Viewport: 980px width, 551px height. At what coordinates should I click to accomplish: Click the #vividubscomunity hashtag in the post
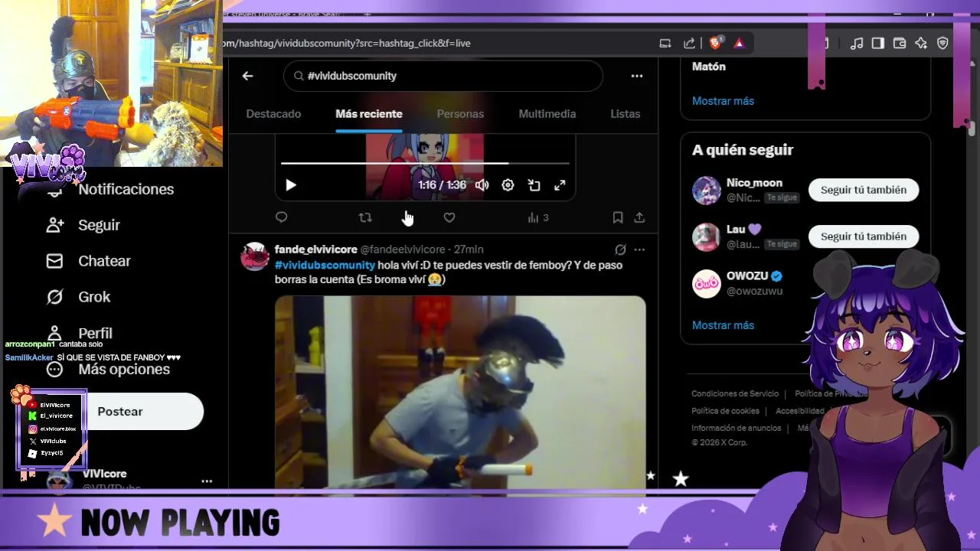[x=325, y=265]
